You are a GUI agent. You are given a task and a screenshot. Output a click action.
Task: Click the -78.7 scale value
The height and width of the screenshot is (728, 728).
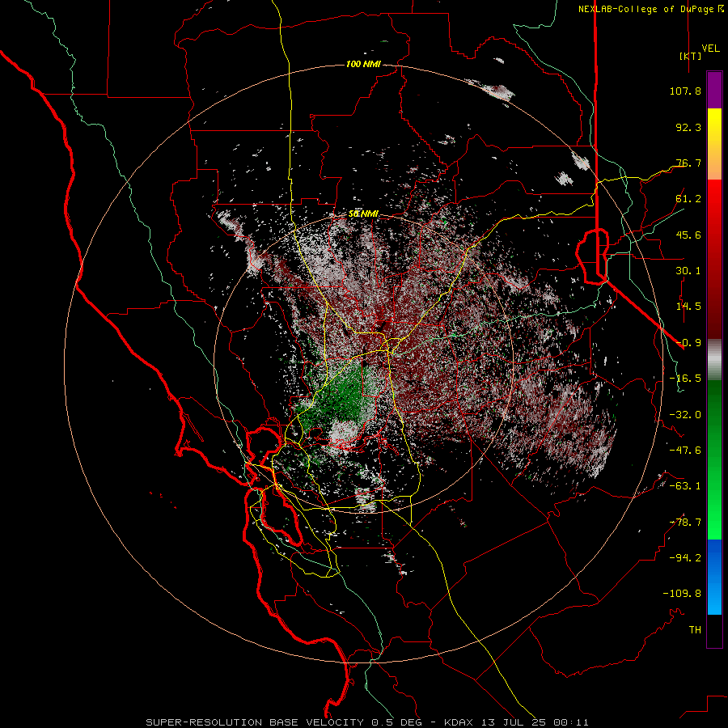685,523
